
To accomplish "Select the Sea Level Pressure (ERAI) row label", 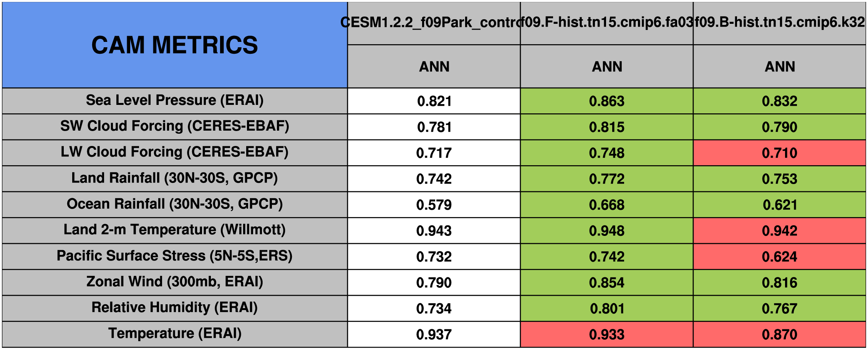I will pos(175,101).
